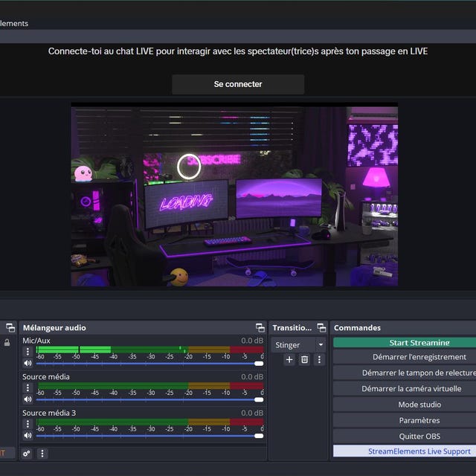Click Start Streaming button
Viewport: 476px width, 476px height.
[405, 343]
